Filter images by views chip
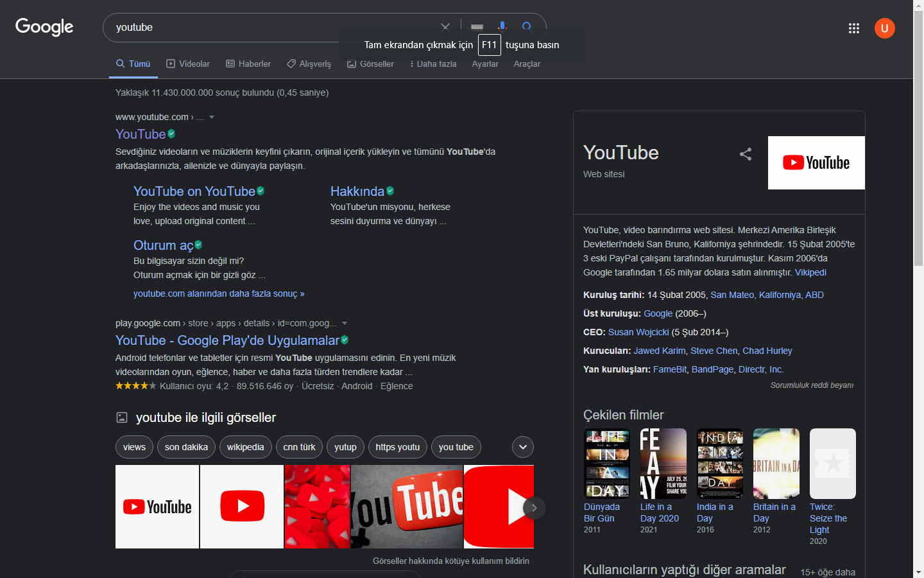 coord(134,447)
